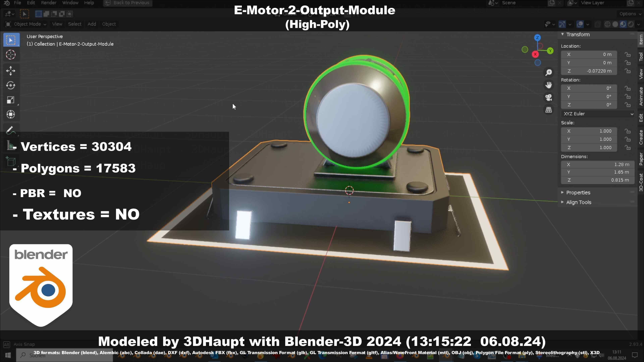The height and width of the screenshot is (362, 644).
Task: Lock the Rotation X value
Action: [628, 88]
